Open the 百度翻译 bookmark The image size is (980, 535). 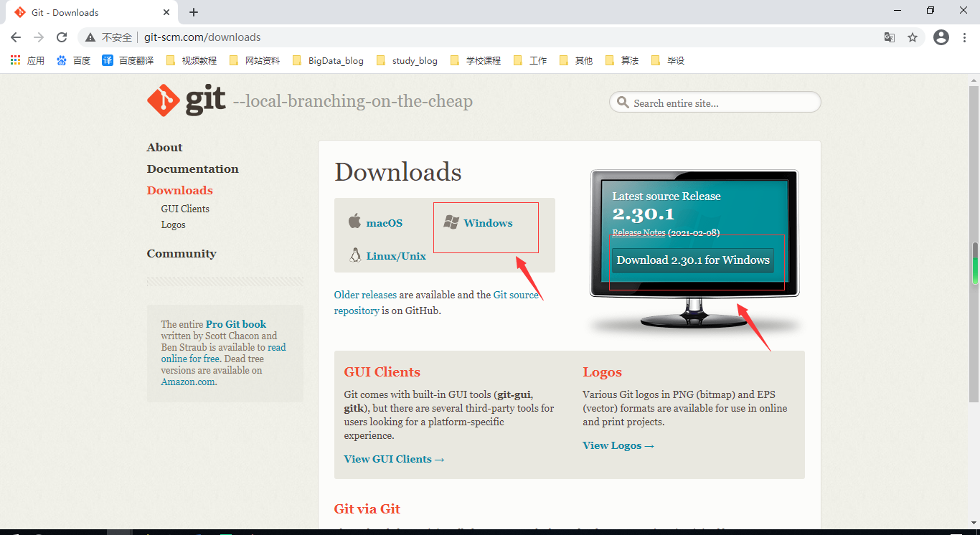click(x=128, y=60)
